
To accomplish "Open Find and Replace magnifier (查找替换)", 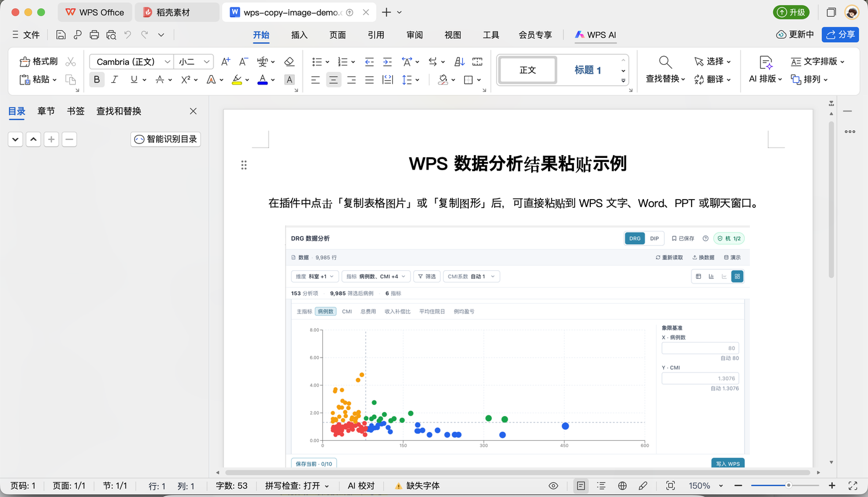I will coord(665,69).
